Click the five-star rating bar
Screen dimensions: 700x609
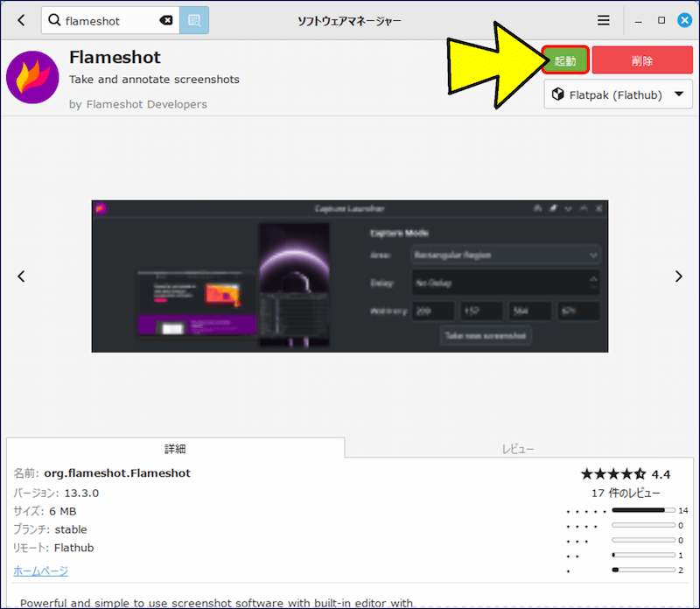643,509
